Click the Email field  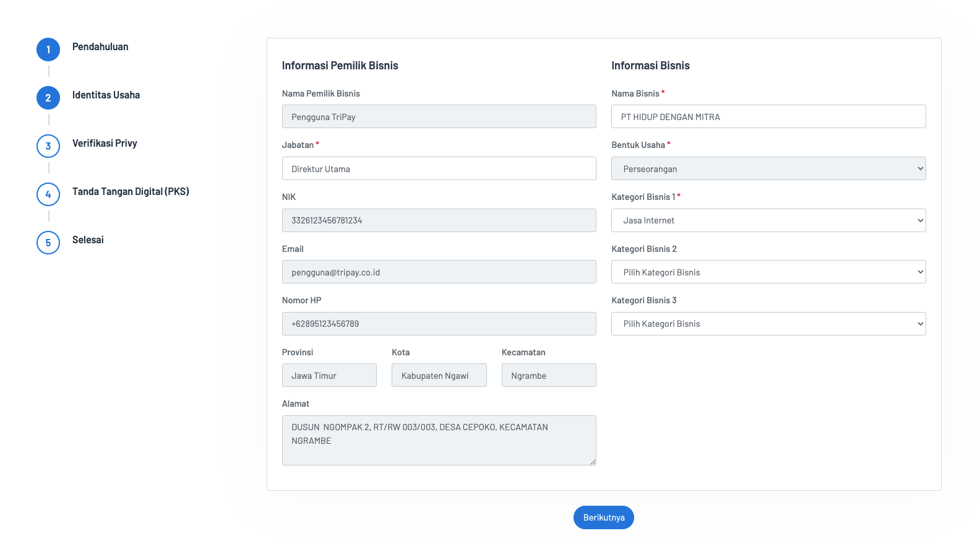pos(439,272)
